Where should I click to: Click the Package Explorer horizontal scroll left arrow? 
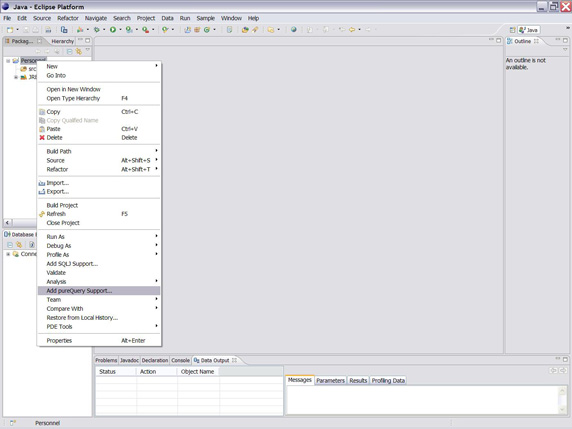click(7, 222)
